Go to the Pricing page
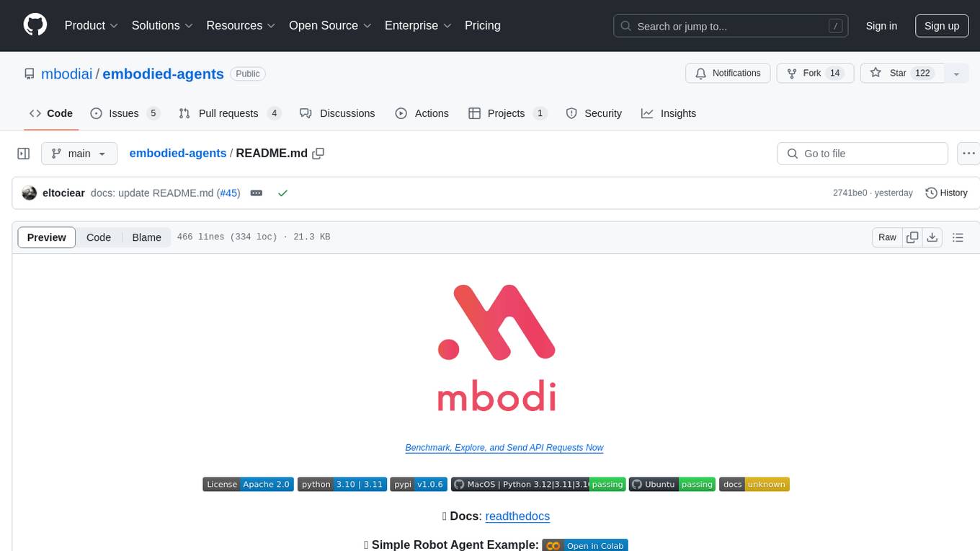The width and height of the screenshot is (980, 551). pyautogui.click(x=483, y=25)
